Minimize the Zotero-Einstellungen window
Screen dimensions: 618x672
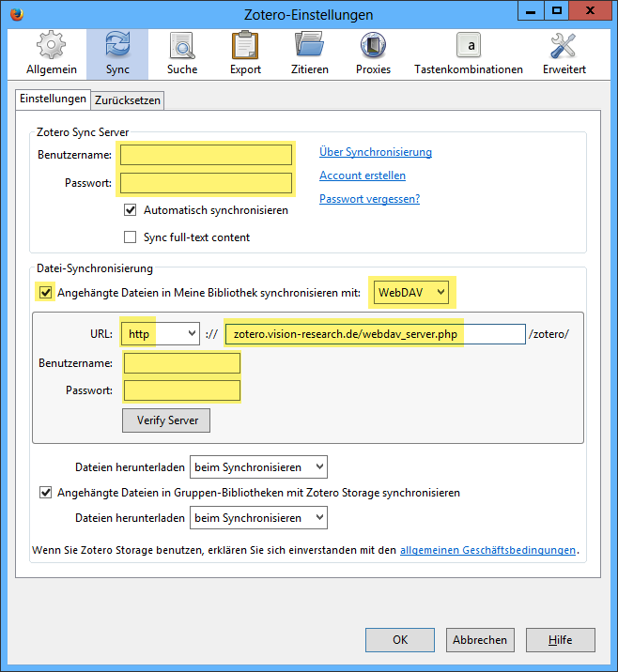pos(531,10)
